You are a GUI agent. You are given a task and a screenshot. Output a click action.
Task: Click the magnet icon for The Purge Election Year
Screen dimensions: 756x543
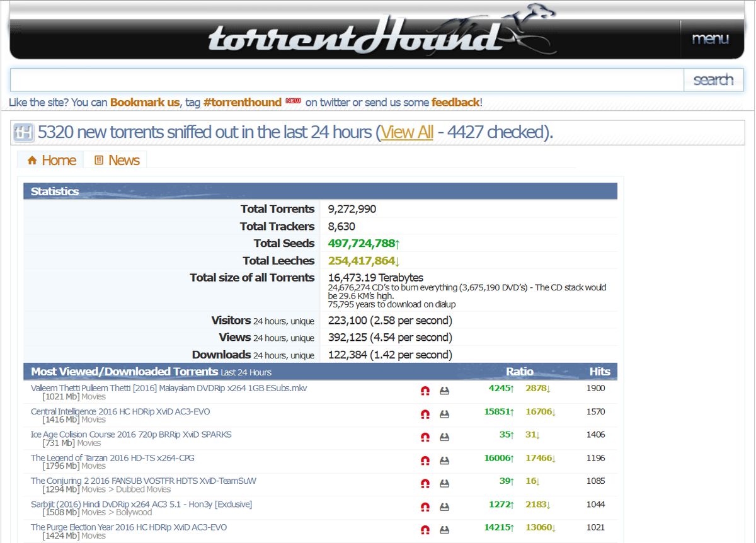pos(425,530)
